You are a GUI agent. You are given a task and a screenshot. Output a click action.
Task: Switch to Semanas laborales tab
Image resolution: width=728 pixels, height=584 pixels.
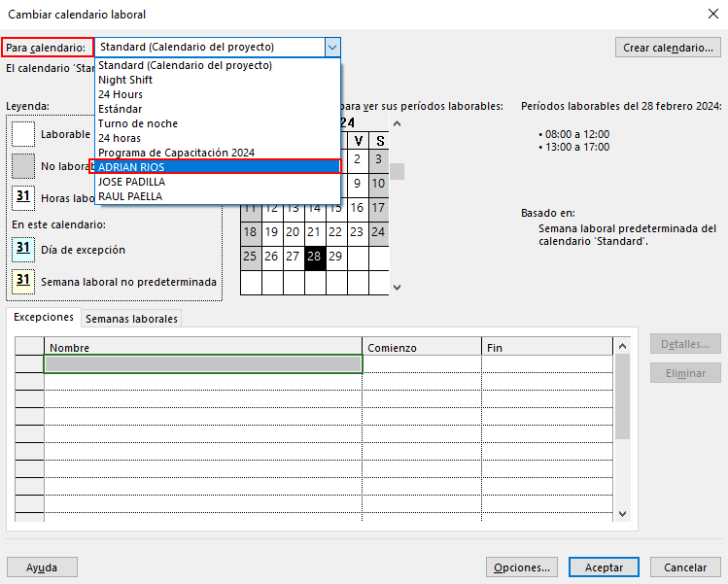pyautogui.click(x=131, y=319)
